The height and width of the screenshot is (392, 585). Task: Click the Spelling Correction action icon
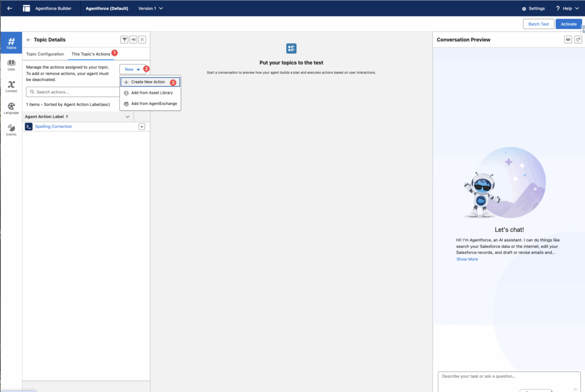click(29, 126)
